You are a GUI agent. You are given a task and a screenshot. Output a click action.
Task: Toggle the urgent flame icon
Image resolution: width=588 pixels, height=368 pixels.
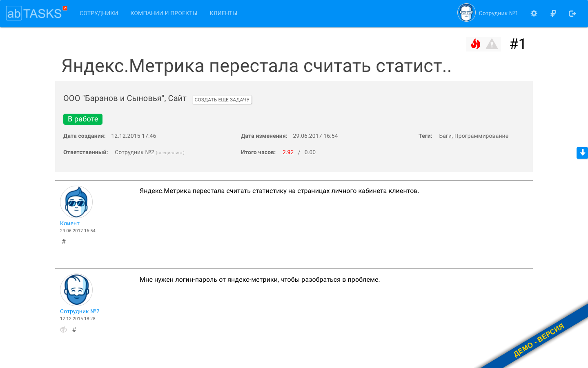(476, 44)
